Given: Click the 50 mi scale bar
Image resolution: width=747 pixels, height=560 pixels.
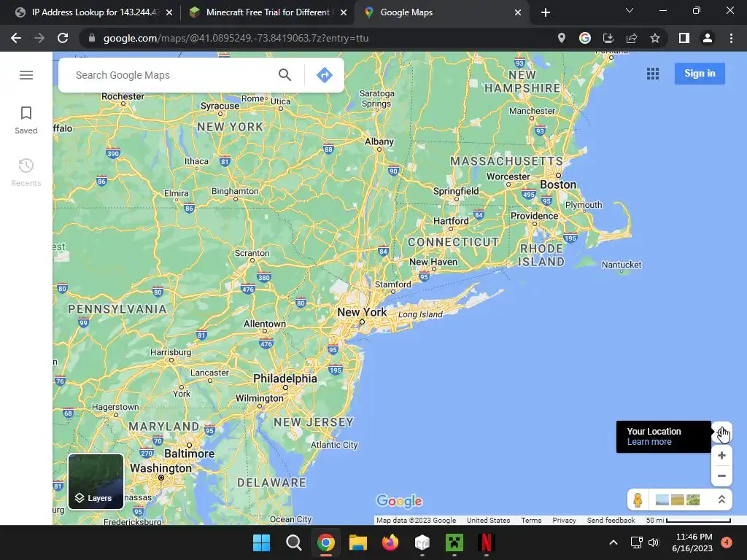Looking at the screenshot, I should (x=689, y=521).
